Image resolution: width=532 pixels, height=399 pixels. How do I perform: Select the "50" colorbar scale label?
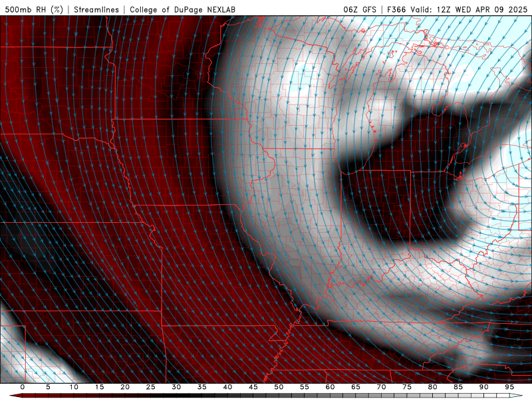point(279,387)
